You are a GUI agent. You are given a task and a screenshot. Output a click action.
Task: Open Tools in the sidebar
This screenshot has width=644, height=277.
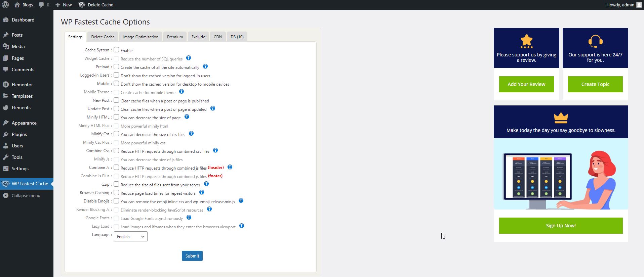[x=27, y=157]
